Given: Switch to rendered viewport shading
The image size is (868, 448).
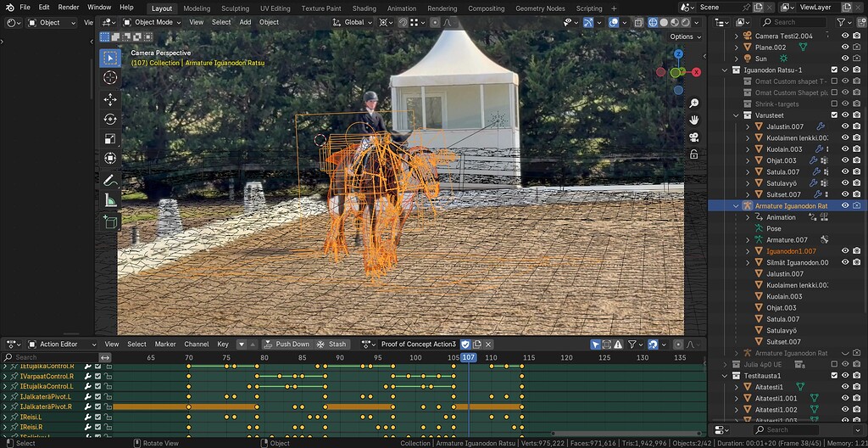Looking at the screenshot, I should [x=684, y=22].
